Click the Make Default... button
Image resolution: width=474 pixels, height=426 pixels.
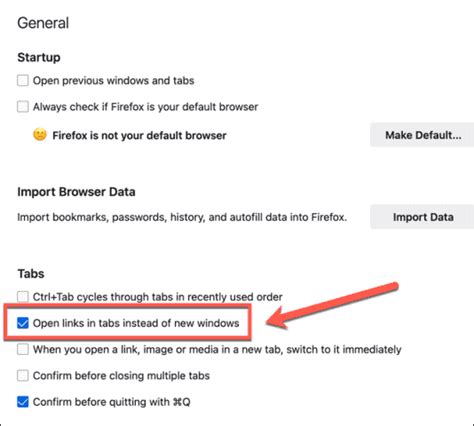(x=423, y=135)
